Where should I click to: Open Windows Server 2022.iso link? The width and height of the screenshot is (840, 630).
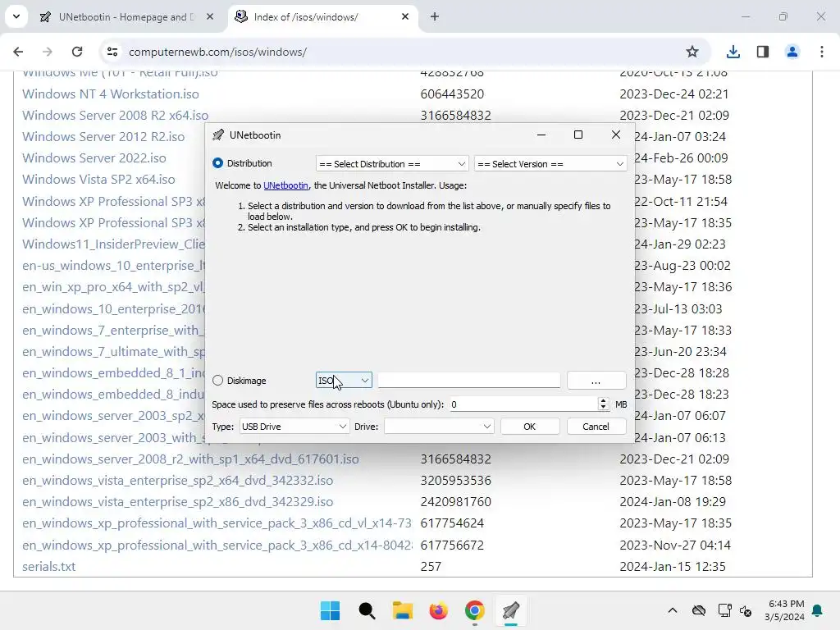pos(94,158)
